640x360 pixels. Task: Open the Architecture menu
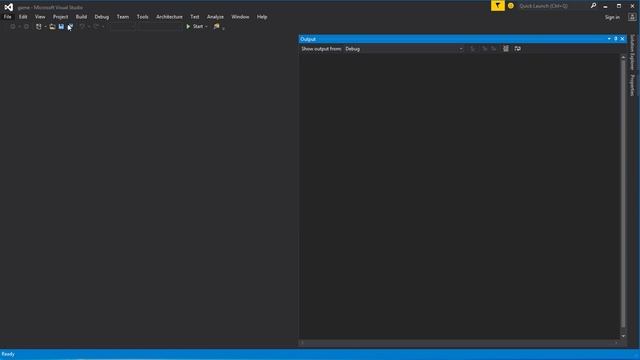click(x=169, y=17)
